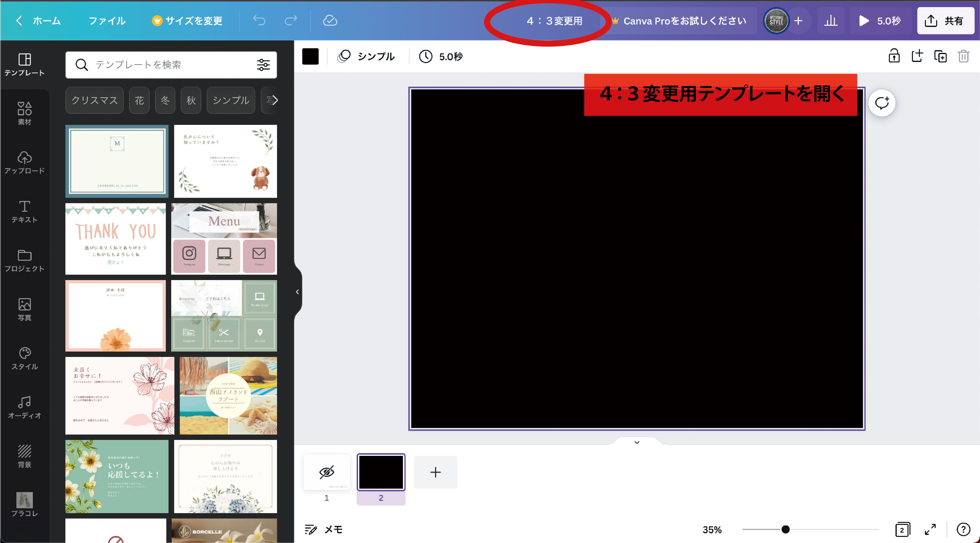This screenshot has width=980, height=543.
Task: Collapse the page view with down chevron
Action: pyautogui.click(x=636, y=442)
